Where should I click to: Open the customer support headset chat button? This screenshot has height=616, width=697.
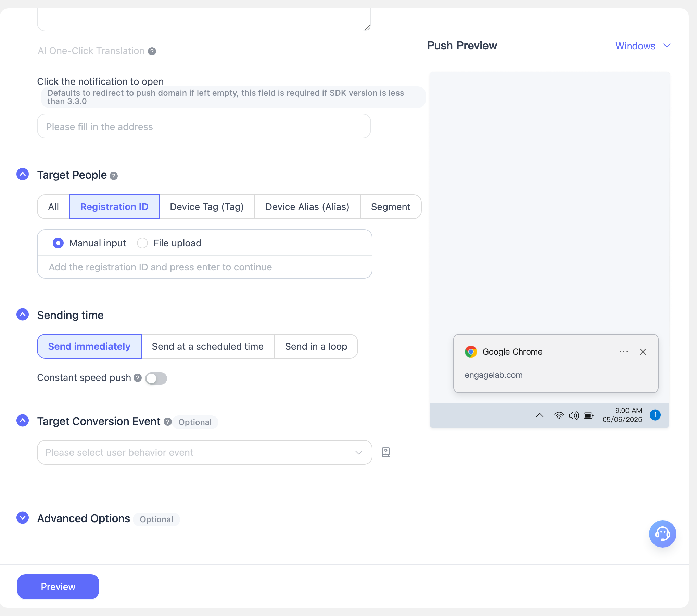(663, 534)
